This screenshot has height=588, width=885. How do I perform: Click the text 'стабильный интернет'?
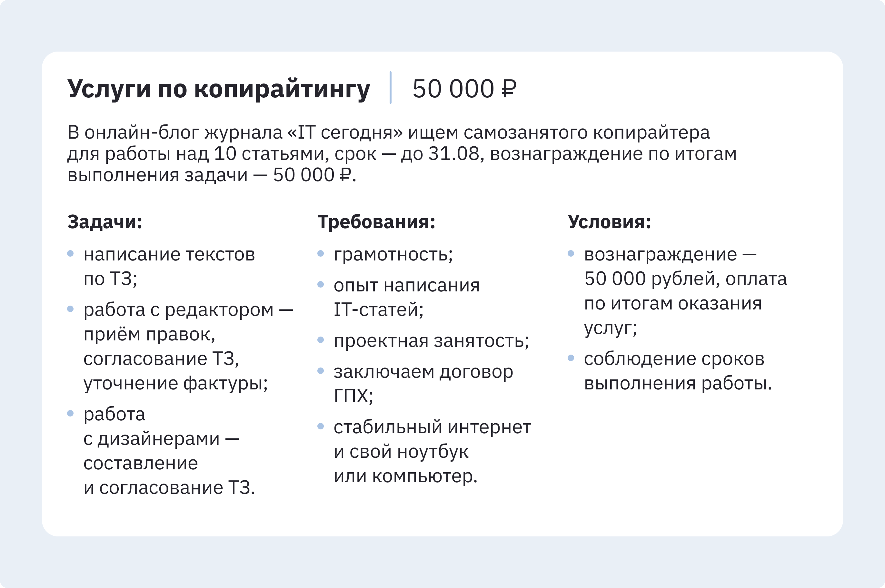coord(432,427)
